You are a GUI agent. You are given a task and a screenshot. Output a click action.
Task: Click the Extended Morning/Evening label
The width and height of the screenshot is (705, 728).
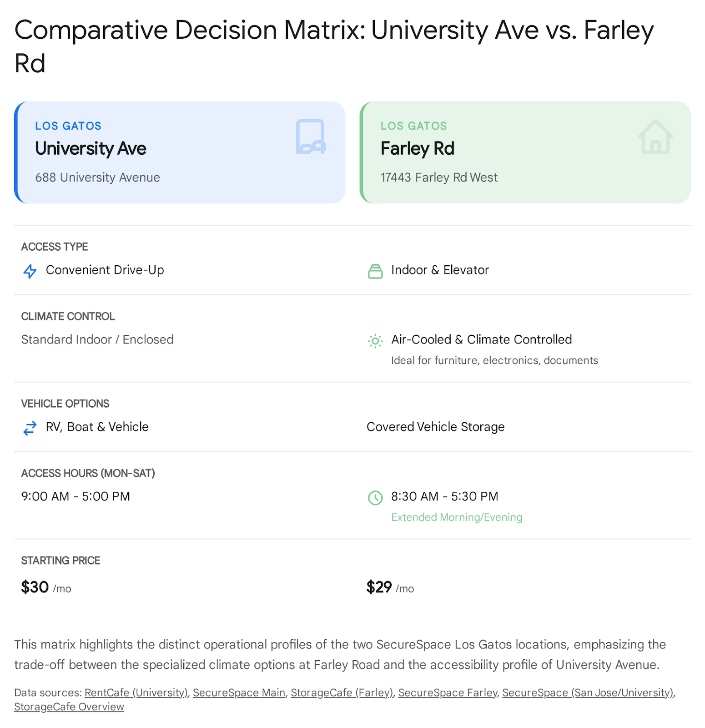point(457,517)
